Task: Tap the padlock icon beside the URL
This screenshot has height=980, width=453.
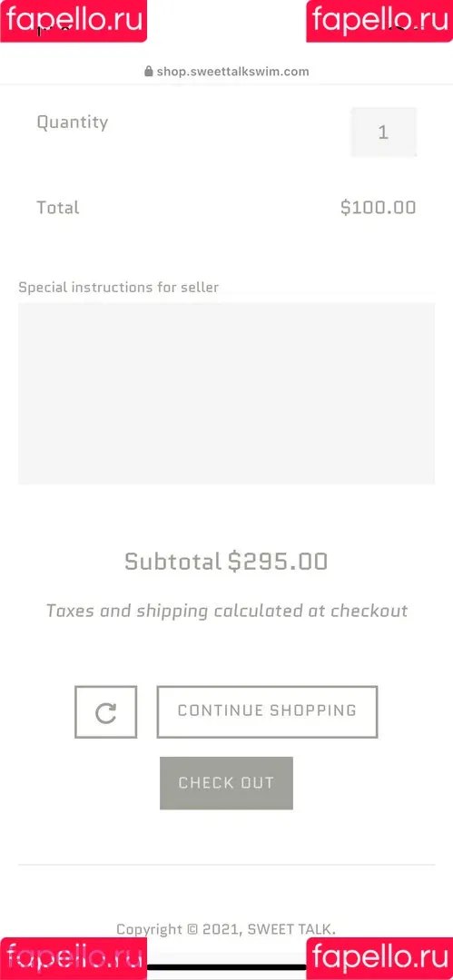Action: [148, 72]
